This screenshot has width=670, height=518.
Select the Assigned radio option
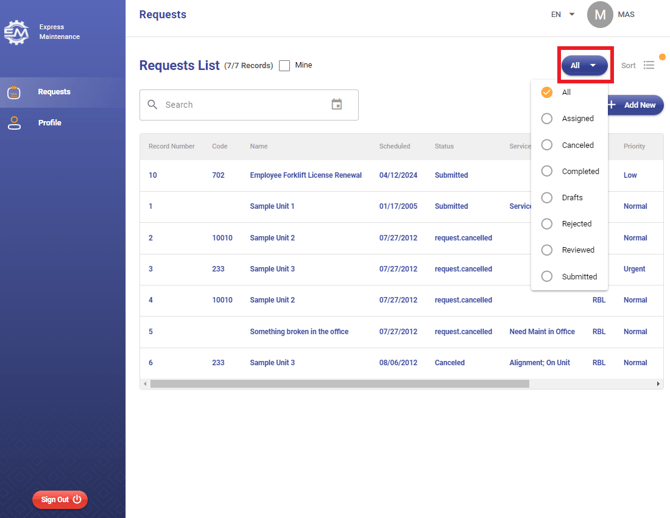coord(547,118)
